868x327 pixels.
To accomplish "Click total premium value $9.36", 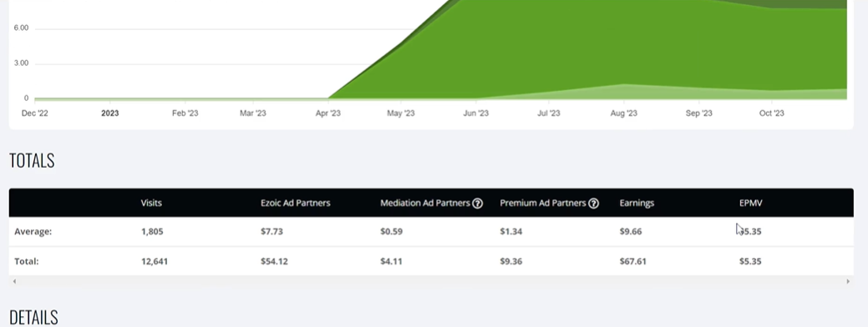I will pyautogui.click(x=511, y=261).
